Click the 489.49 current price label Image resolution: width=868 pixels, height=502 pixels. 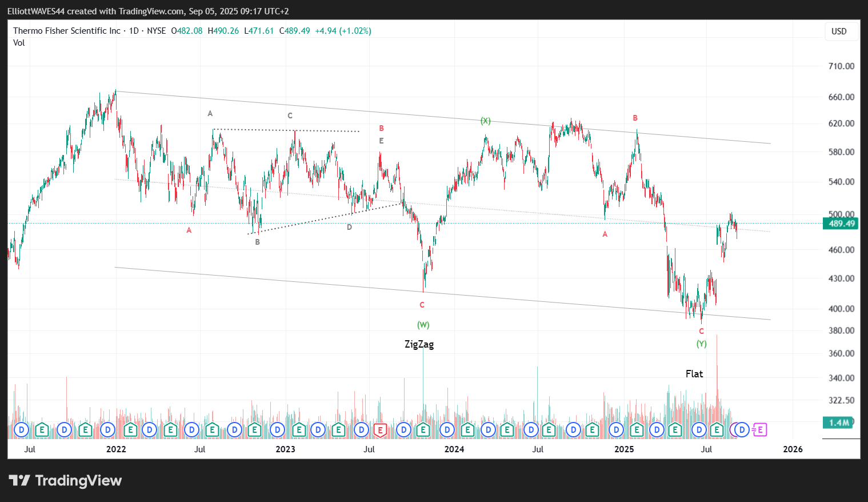pyautogui.click(x=841, y=224)
